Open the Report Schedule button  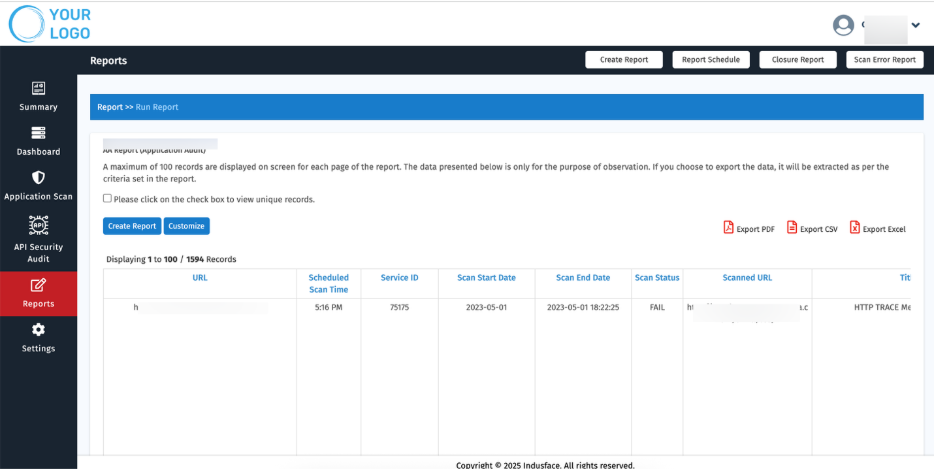pyautogui.click(x=711, y=60)
